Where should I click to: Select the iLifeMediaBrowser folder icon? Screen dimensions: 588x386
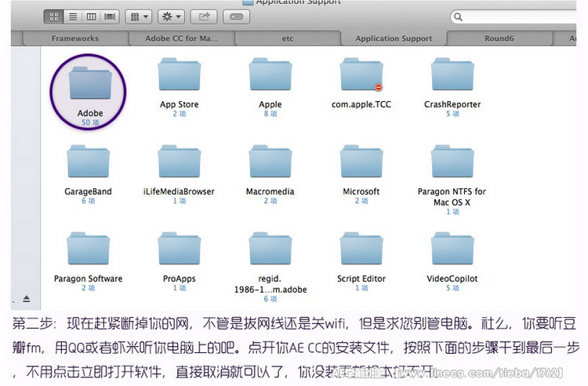click(180, 162)
